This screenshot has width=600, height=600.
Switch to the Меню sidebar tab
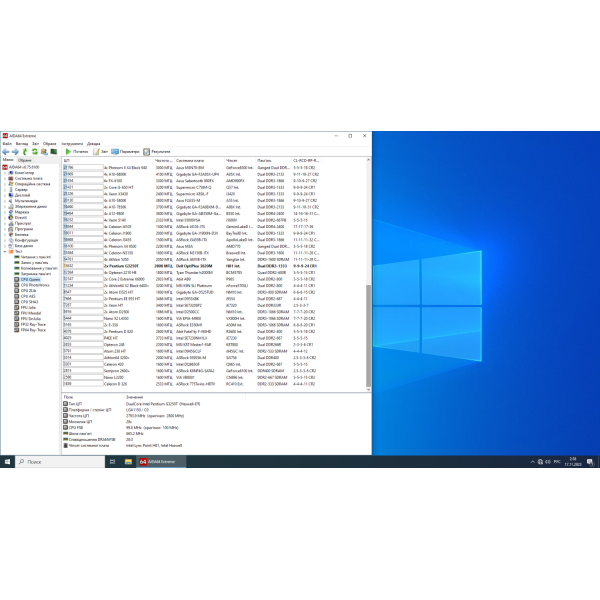coord(8,160)
